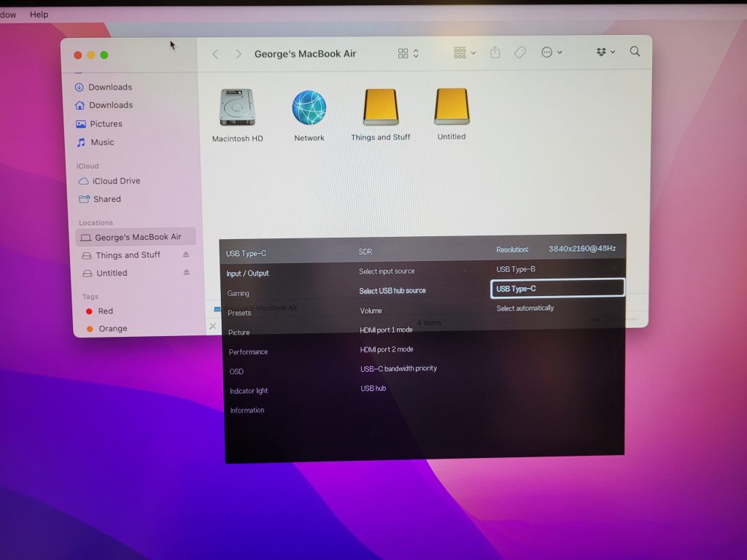
Task: Select the Untitled external drive icon
Action: click(452, 106)
